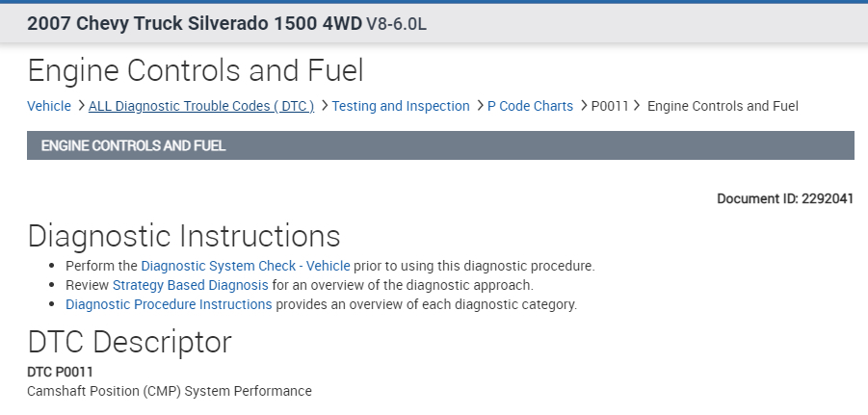868x415 pixels.
Task: Open ALL Diagnostic Trouble Codes (DTC) breadcrumb
Action: tap(201, 106)
